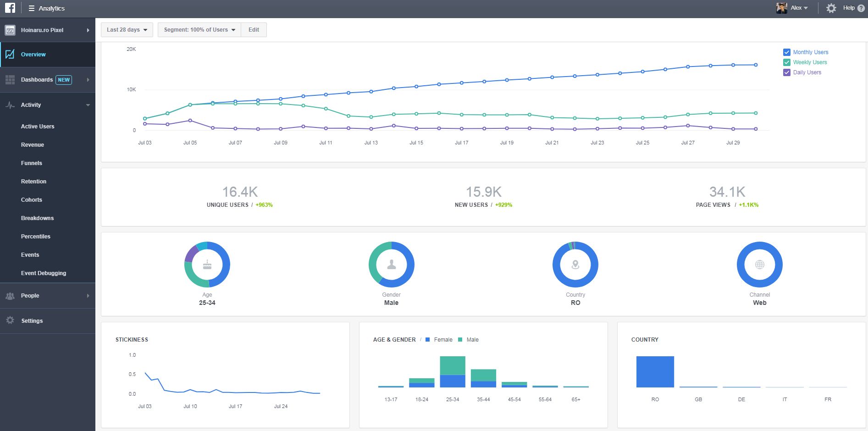Open the Help question mark icon
Viewport: 868px width, 431px height.
coord(861,8)
